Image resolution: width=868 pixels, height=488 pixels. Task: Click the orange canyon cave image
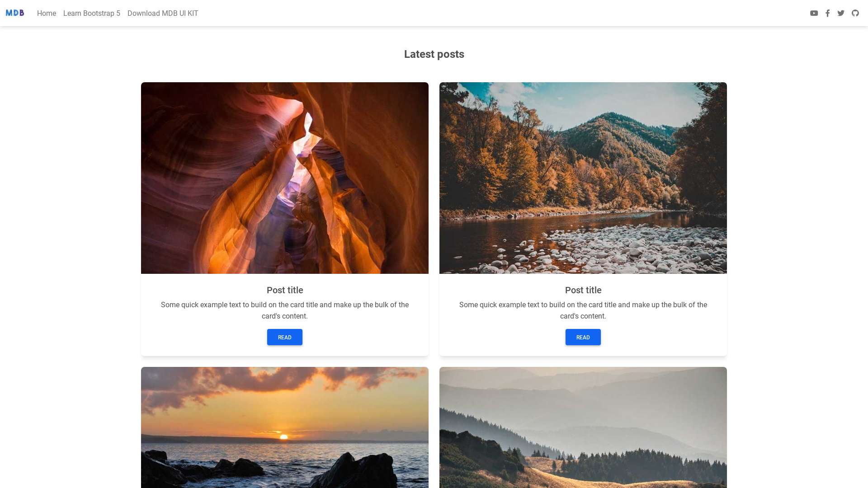285,178
